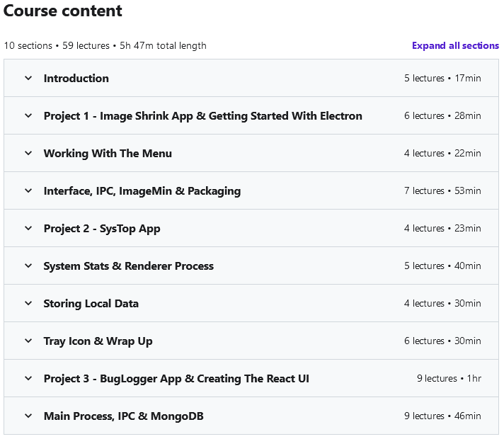Click the Course content heading

point(63,11)
